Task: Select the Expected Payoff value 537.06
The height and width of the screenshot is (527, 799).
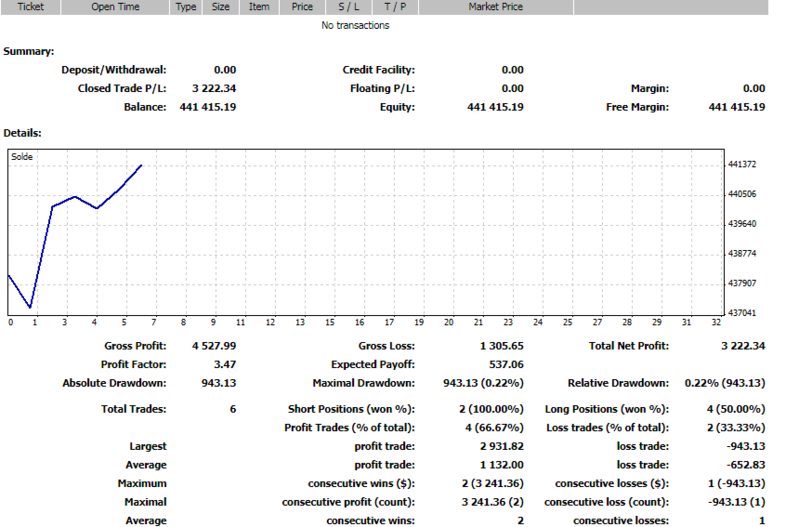Action: click(506, 365)
